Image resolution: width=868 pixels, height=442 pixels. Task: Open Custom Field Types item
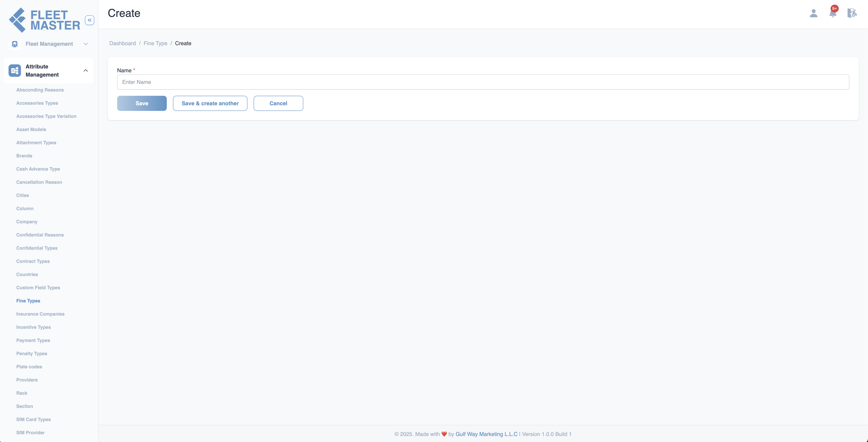tap(38, 287)
